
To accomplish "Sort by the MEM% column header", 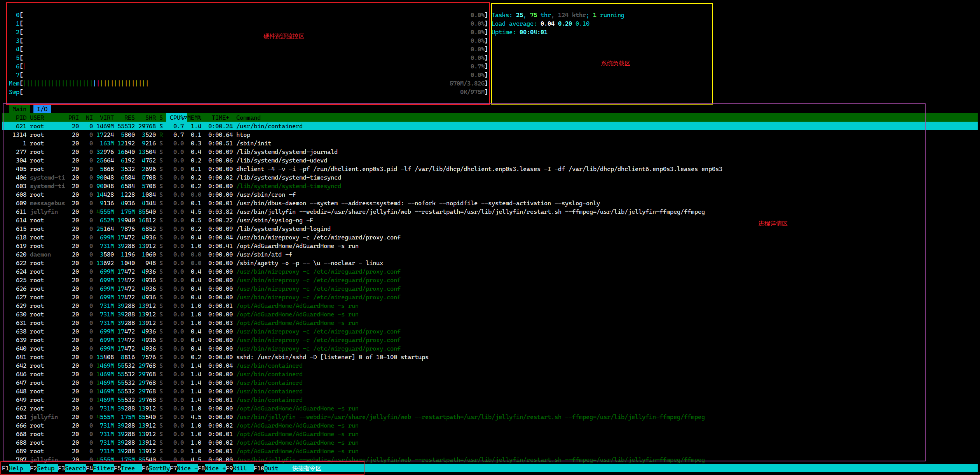I will point(194,118).
